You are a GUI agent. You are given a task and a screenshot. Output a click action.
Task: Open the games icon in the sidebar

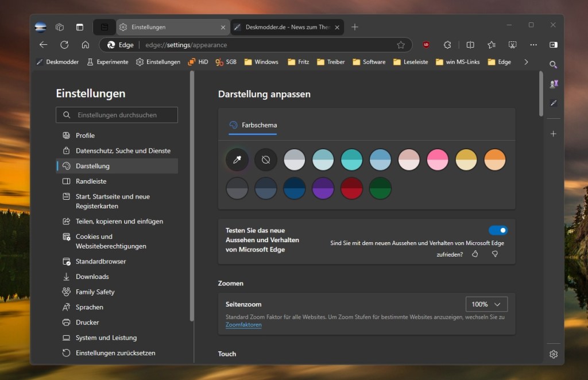(553, 84)
